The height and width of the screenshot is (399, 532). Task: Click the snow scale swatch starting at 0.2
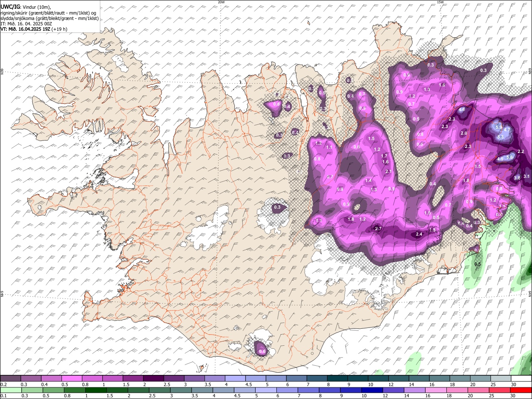(10, 379)
